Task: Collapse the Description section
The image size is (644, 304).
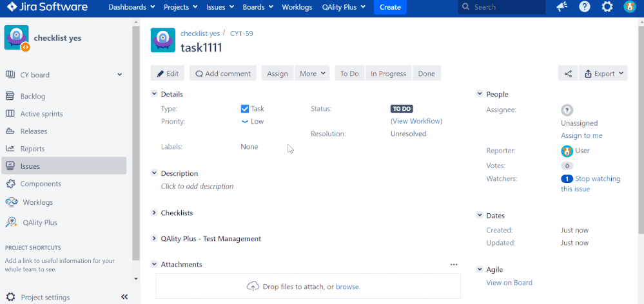Action: (154, 173)
